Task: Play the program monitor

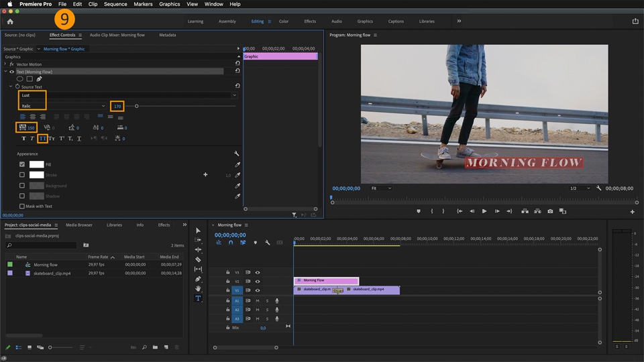Action: tap(484, 211)
